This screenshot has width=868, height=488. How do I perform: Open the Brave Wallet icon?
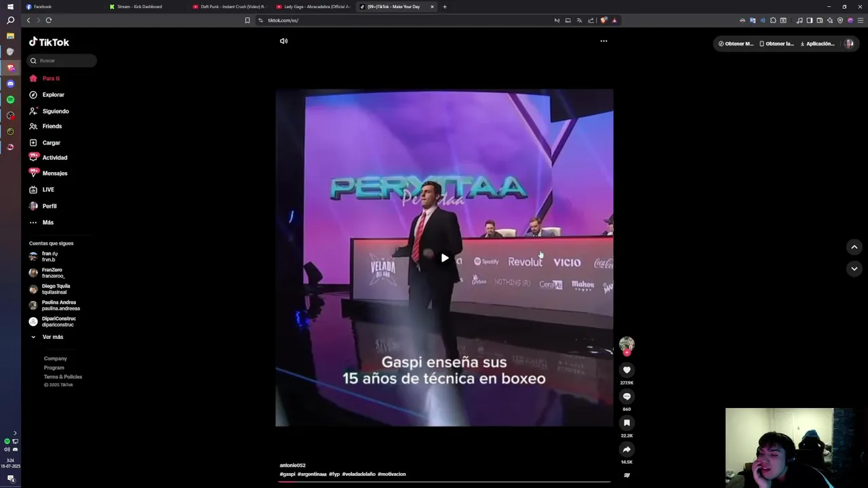tap(819, 20)
